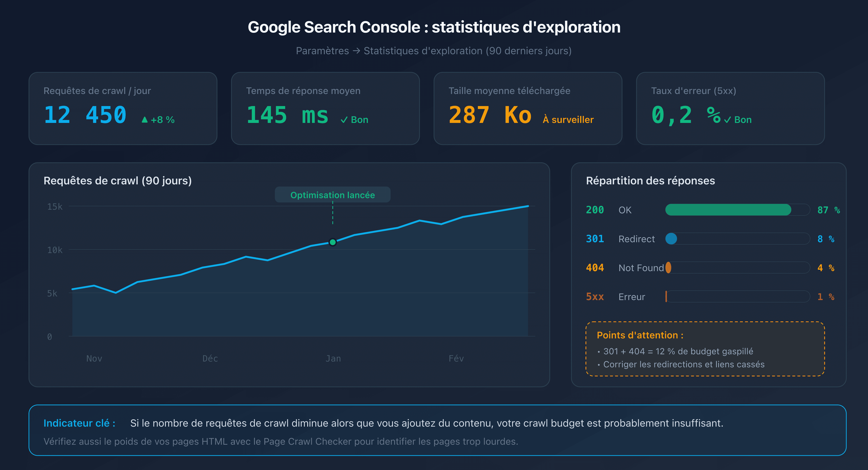Click the 12 450 crawl requests value
This screenshot has width=868, height=470.
(85, 115)
